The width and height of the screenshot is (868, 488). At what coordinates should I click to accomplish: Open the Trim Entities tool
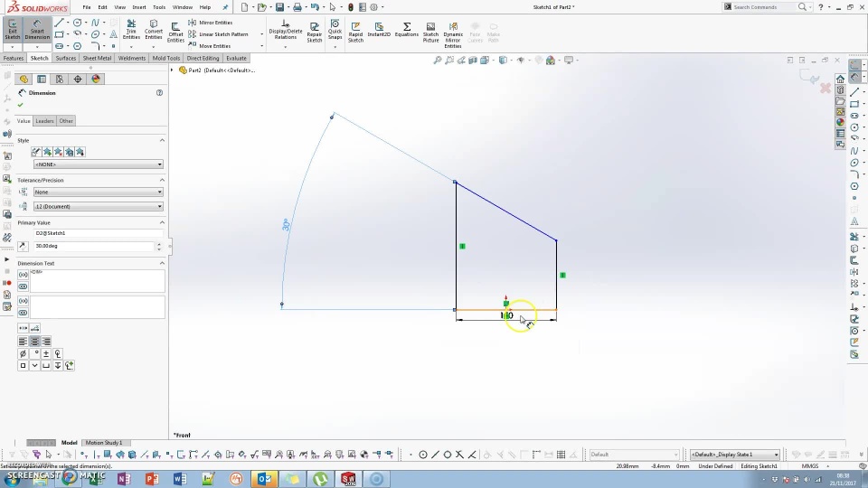[x=131, y=29]
